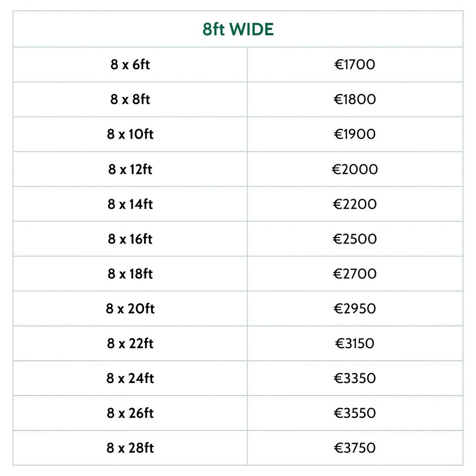Click the €1900 price cell
Viewport: 476px width, 476px height.
(x=355, y=134)
